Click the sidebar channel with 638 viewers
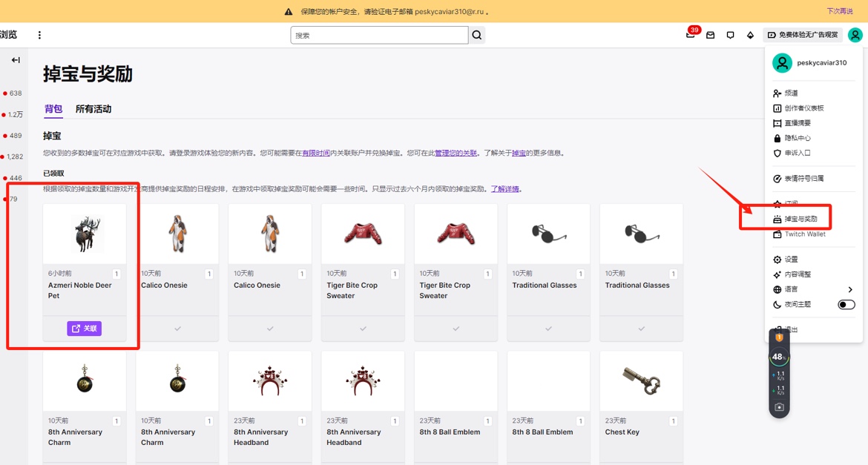The width and height of the screenshot is (868, 465). [13, 93]
